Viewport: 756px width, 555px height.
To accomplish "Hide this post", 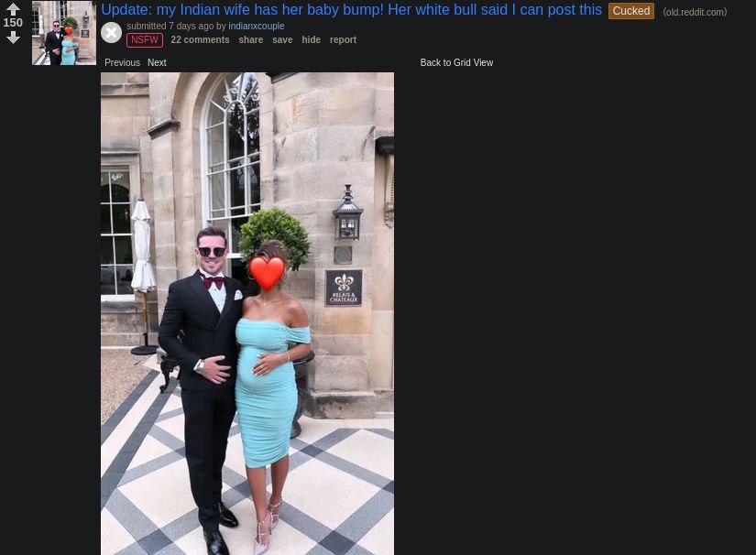I will click(x=311, y=40).
